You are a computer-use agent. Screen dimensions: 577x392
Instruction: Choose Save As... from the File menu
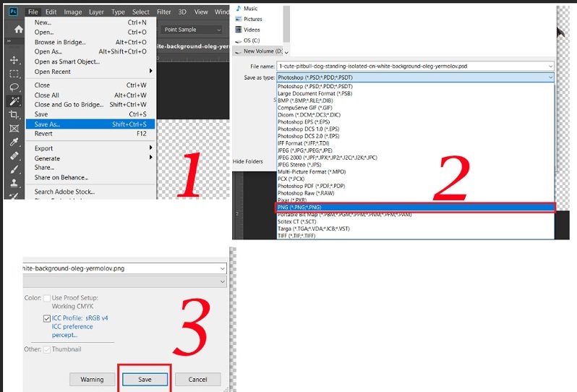point(90,124)
